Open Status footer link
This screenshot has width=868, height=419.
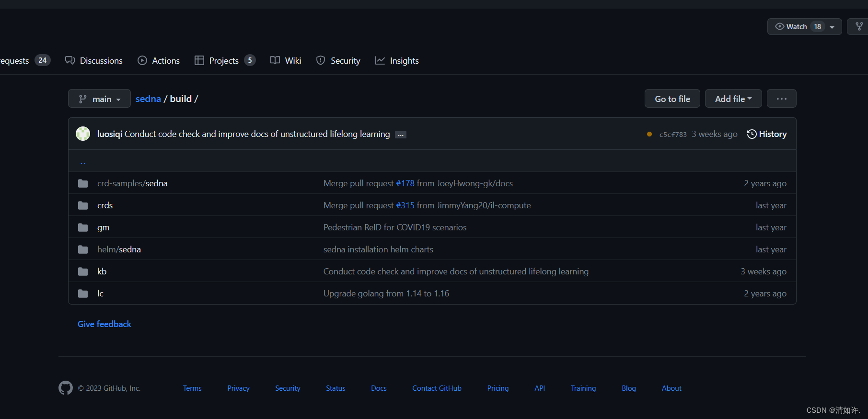tap(336, 388)
